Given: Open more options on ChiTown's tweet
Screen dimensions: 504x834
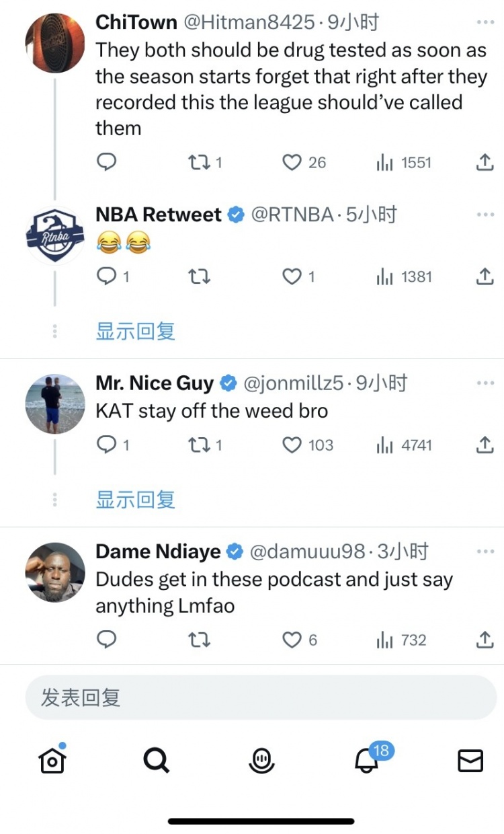Looking at the screenshot, I should (x=485, y=22).
